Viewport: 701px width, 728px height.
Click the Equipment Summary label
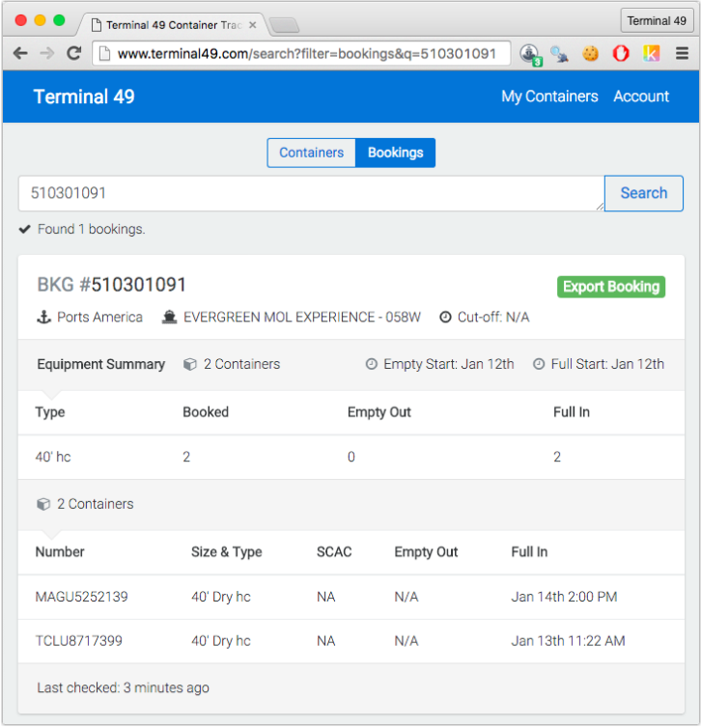(x=101, y=364)
